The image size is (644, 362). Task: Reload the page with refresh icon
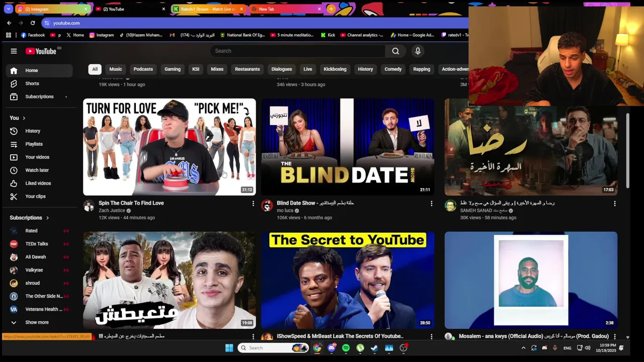33,23
